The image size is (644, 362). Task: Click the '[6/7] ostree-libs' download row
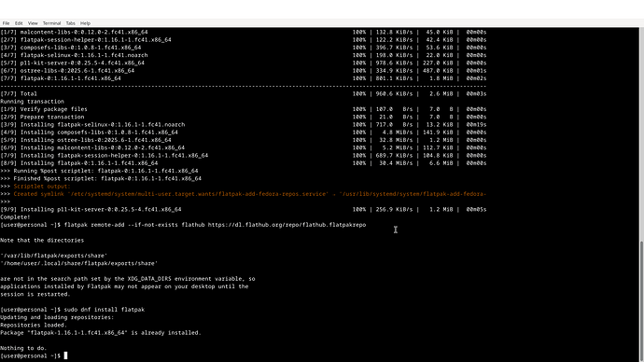click(x=244, y=71)
